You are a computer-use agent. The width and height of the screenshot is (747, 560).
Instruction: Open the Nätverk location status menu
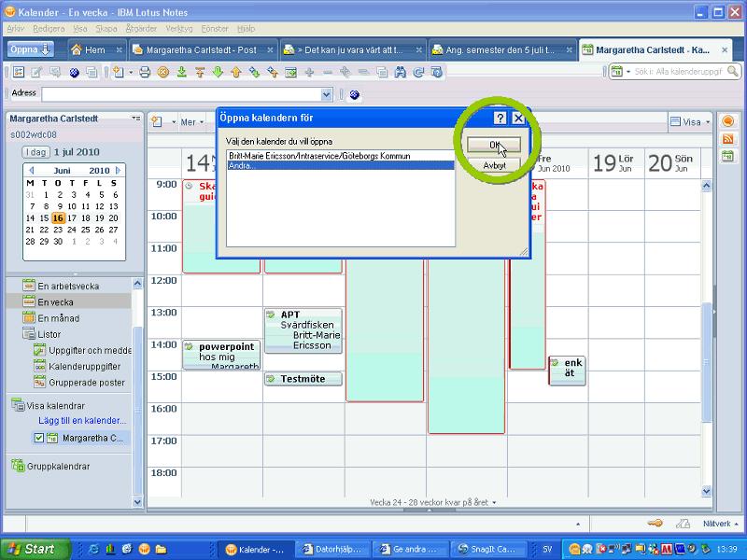coord(720,524)
